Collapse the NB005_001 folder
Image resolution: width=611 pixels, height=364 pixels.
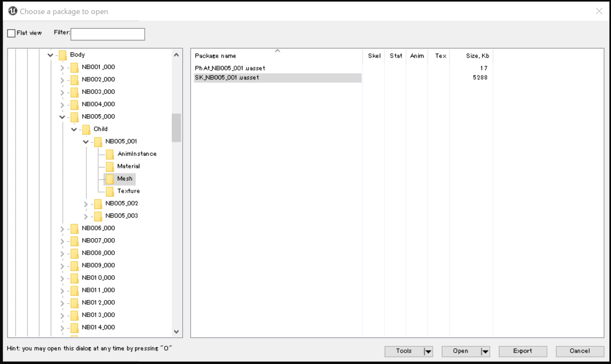point(86,142)
